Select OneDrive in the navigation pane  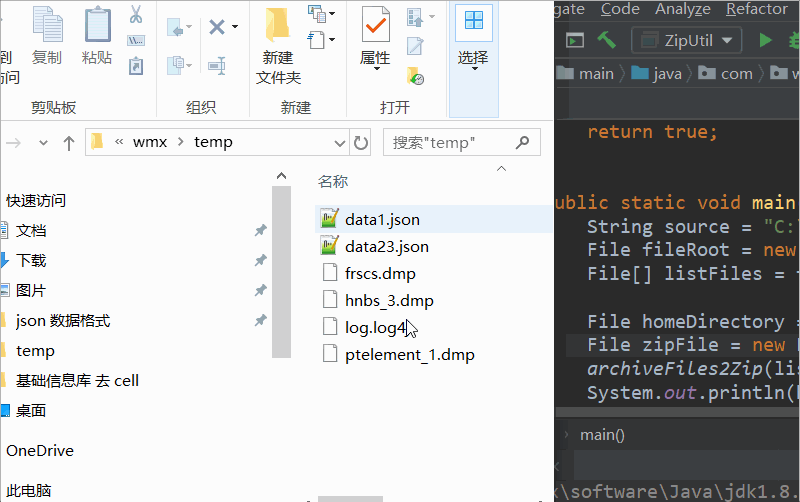[40, 450]
